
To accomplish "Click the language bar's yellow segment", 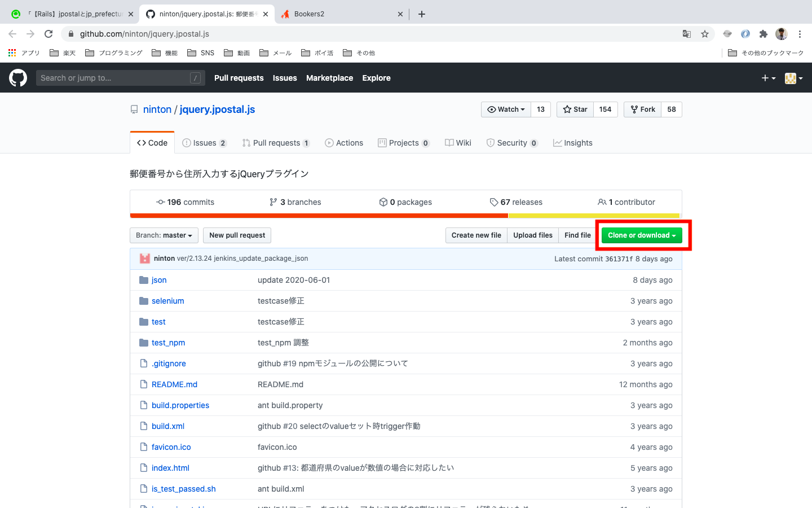I will pos(594,216).
